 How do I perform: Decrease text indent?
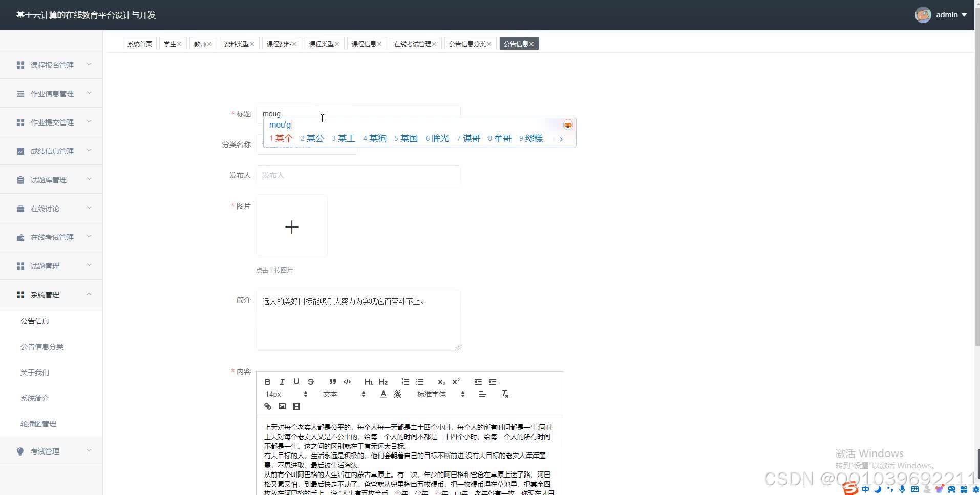coord(478,382)
